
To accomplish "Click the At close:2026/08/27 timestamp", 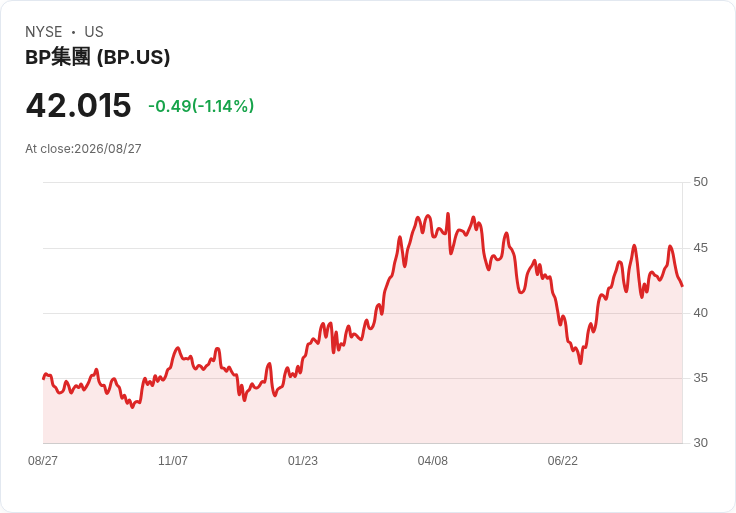I will pyautogui.click(x=83, y=149).
